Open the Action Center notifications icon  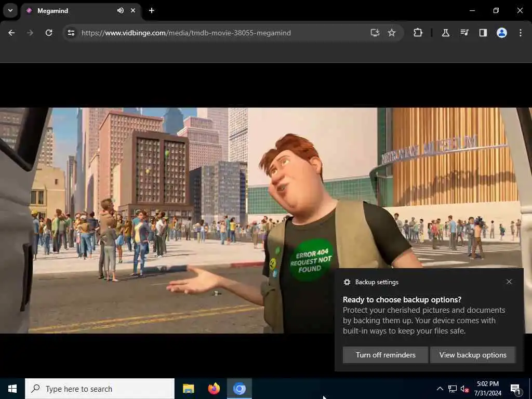515,389
